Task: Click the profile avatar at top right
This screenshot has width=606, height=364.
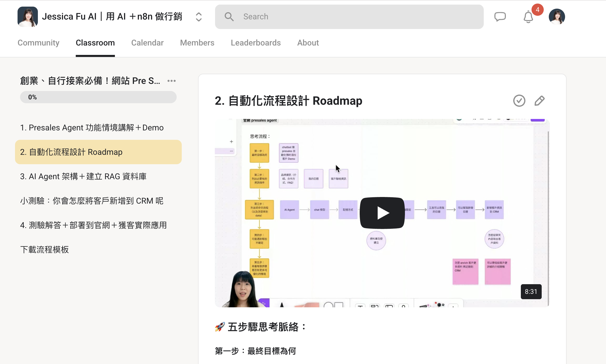Action: [x=557, y=17]
